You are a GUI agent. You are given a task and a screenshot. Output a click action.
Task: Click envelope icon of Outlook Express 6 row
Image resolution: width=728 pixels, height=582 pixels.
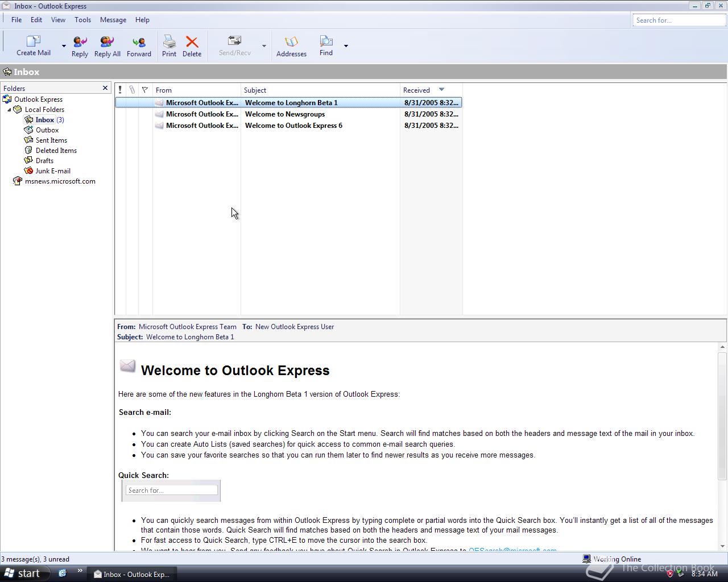(159, 126)
